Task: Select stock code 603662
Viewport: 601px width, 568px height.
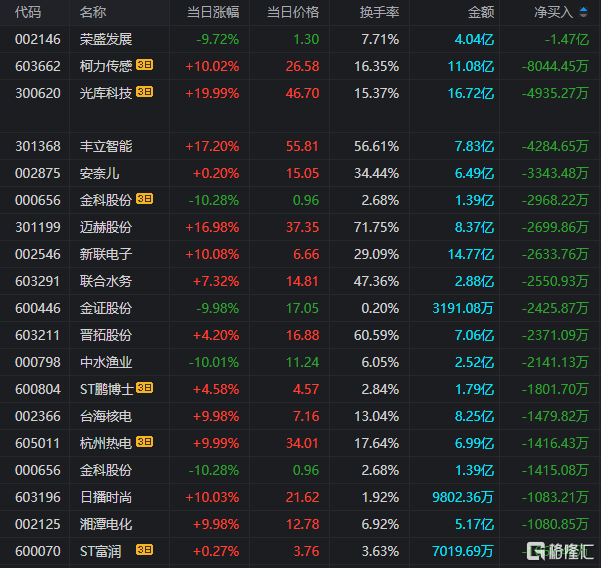Action: tap(38, 66)
